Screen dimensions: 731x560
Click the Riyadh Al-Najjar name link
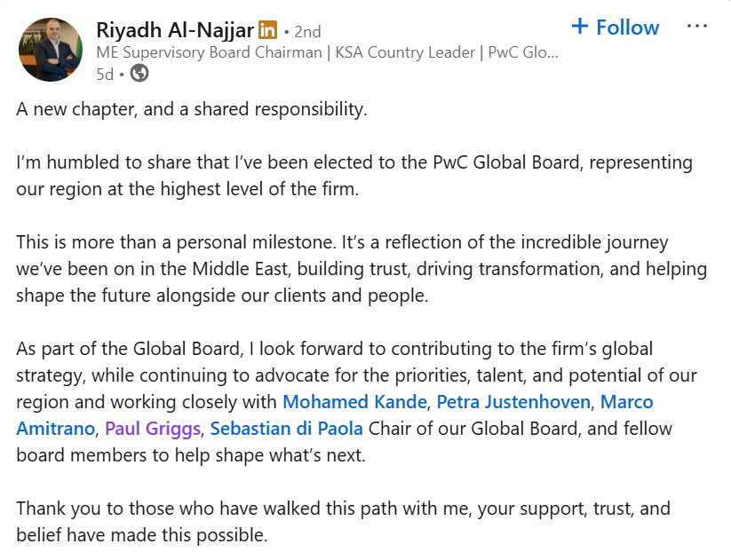point(175,30)
